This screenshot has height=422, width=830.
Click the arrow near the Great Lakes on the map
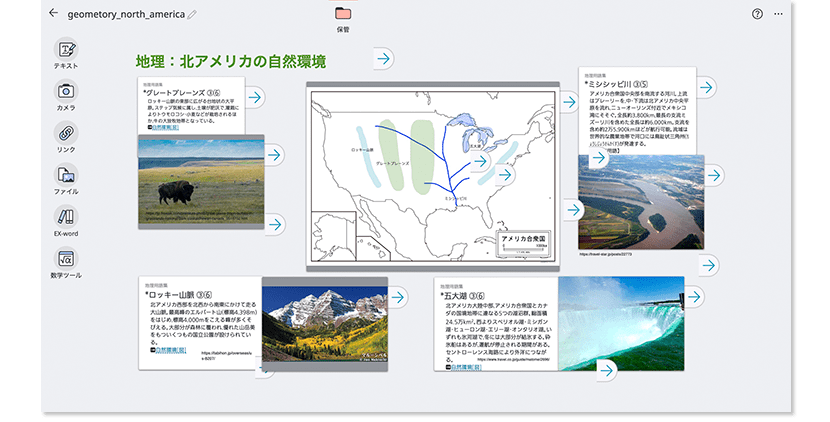(481, 160)
